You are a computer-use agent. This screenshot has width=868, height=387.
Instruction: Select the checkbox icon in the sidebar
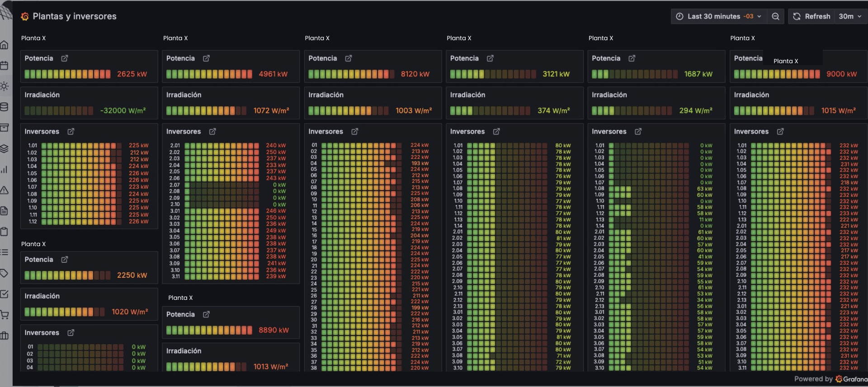(5, 294)
